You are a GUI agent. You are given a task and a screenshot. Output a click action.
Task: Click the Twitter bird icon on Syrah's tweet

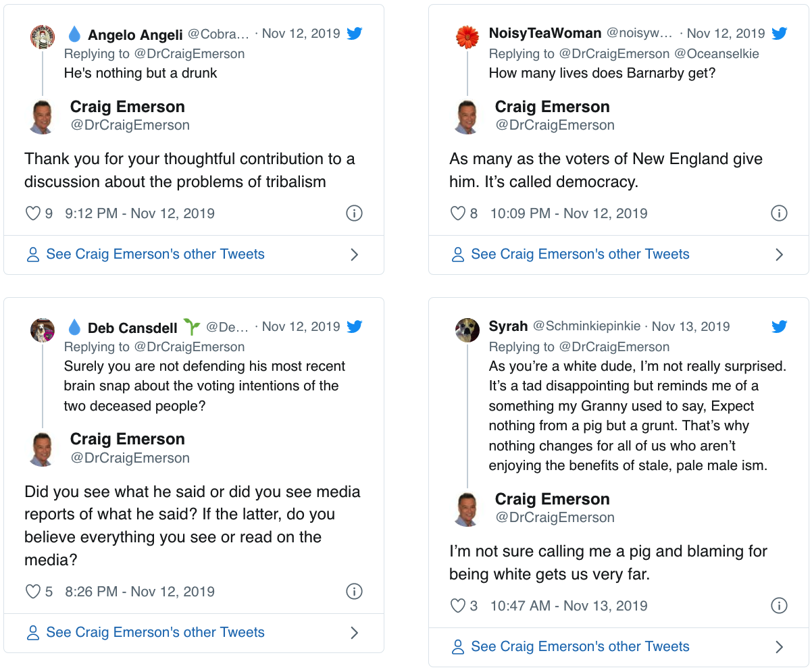tap(779, 327)
